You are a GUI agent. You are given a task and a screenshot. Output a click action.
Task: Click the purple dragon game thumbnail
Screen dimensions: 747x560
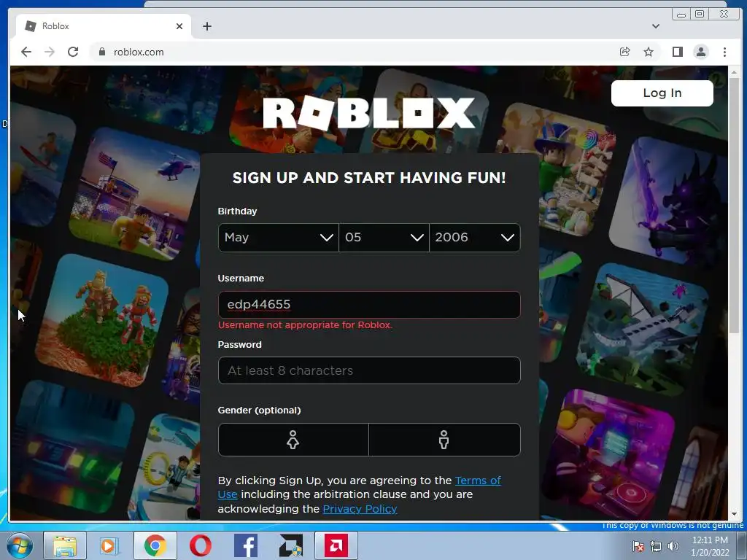(x=670, y=200)
